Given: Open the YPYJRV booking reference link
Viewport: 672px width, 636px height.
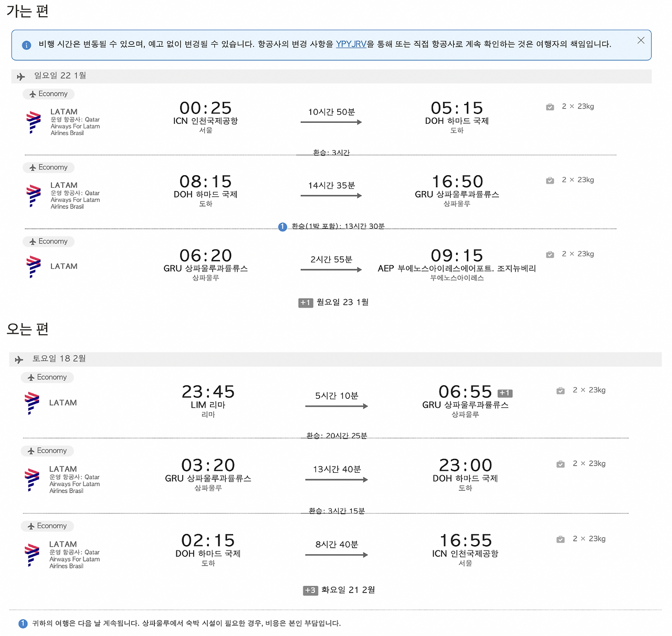Looking at the screenshot, I should point(351,44).
